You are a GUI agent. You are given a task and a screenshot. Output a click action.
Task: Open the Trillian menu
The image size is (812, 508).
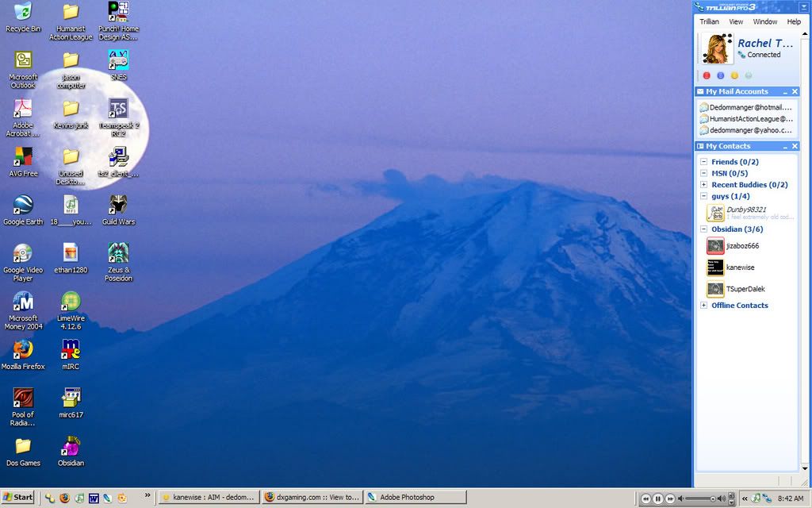click(708, 21)
